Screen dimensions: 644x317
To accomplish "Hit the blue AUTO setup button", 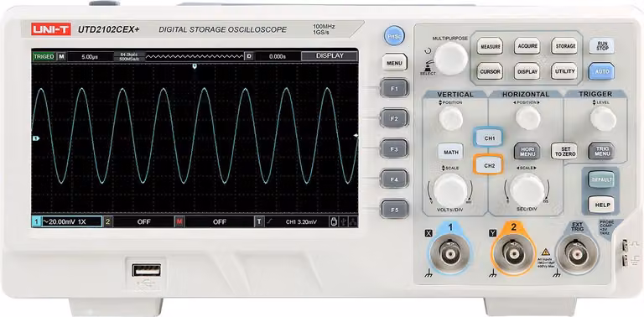I will tap(602, 71).
